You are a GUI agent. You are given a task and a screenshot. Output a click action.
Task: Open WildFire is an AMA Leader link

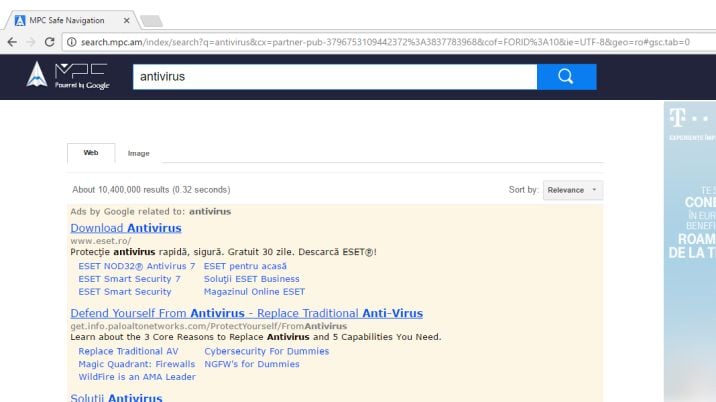point(137,377)
